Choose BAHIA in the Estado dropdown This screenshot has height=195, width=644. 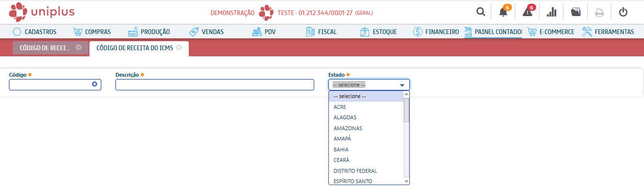tap(341, 150)
